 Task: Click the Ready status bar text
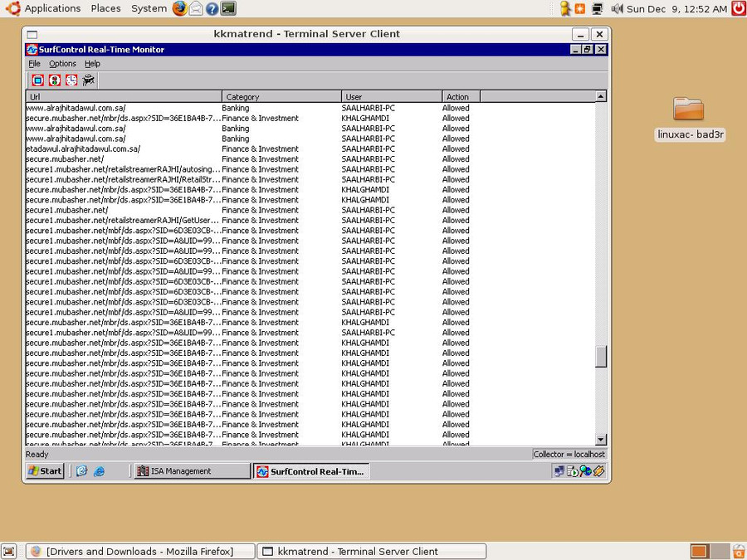pyautogui.click(x=37, y=455)
